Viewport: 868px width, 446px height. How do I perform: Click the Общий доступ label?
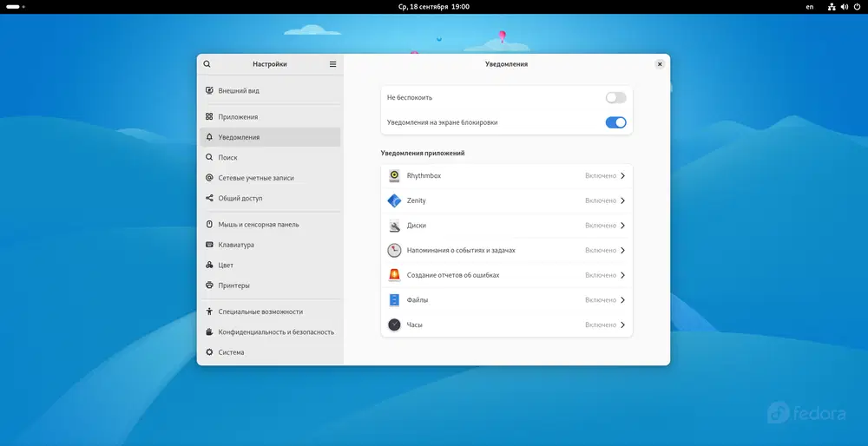coord(240,198)
